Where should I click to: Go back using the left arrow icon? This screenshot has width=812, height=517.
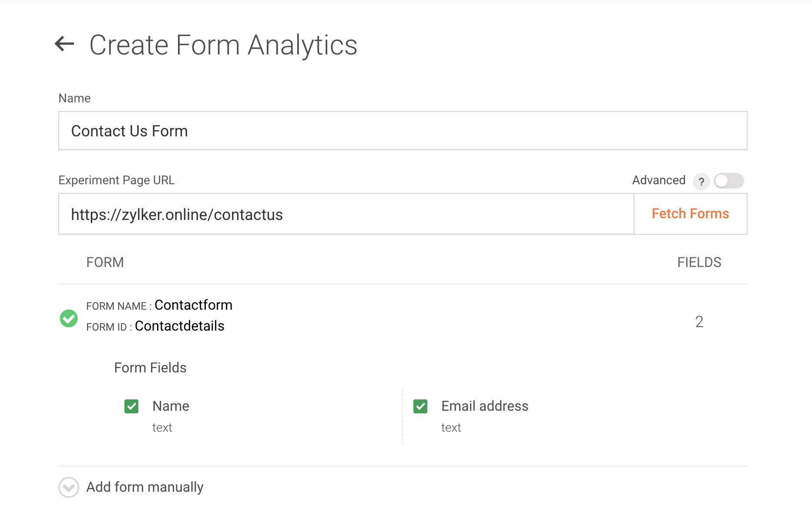(x=64, y=44)
